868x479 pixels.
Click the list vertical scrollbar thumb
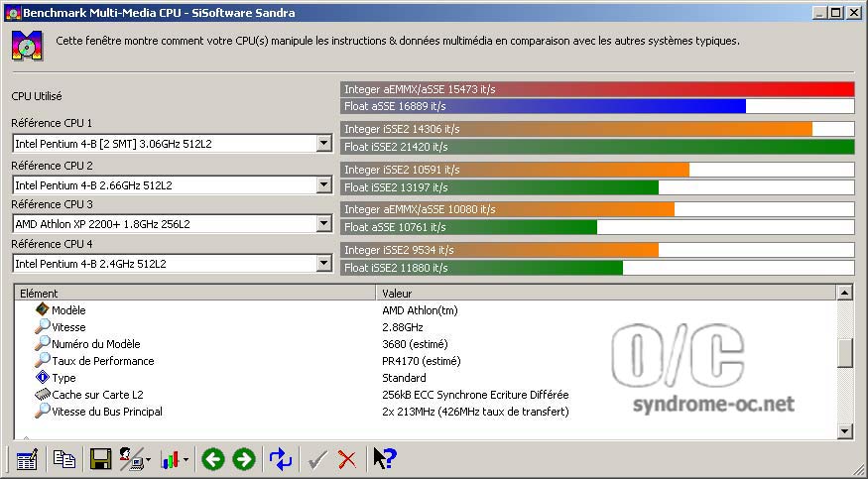845,353
